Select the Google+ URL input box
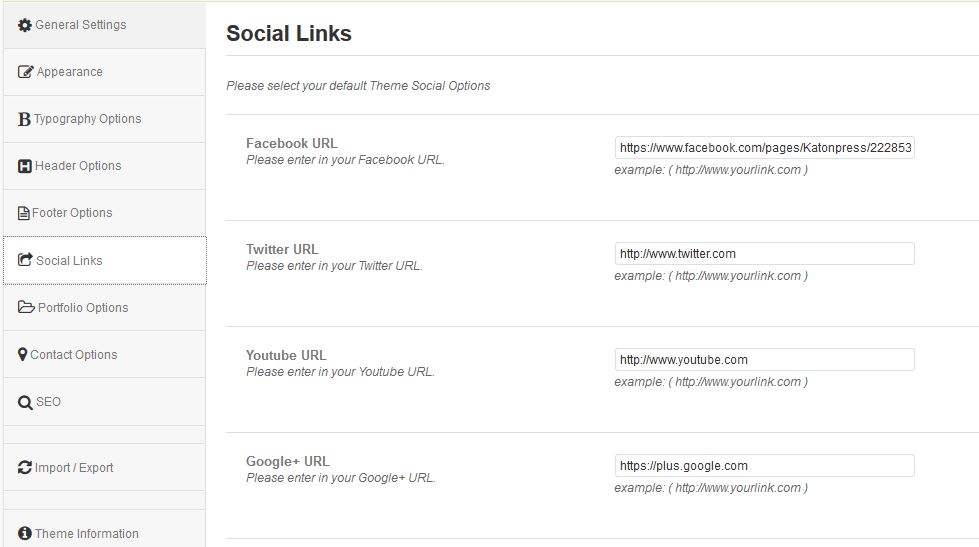979x547 pixels. pos(764,466)
